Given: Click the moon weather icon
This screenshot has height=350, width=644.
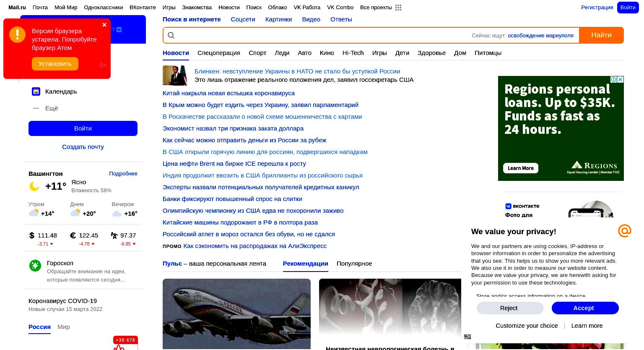Looking at the screenshot, I should (x=34, y=186).
